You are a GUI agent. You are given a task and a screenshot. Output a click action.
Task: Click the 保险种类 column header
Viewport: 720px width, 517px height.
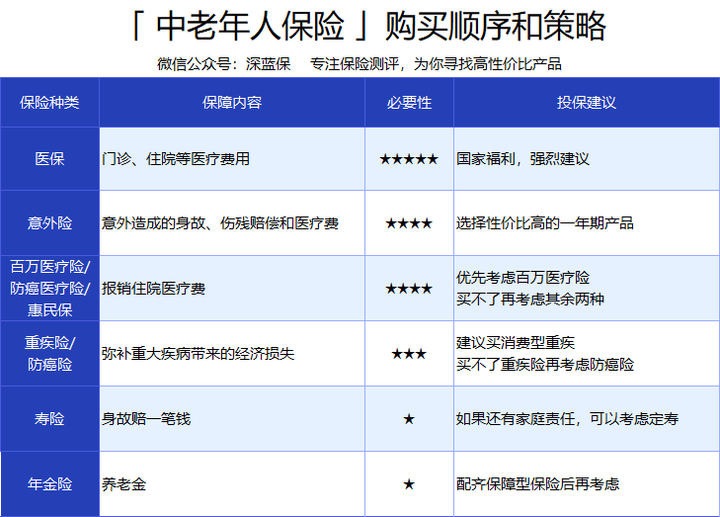tap(49, 103)
